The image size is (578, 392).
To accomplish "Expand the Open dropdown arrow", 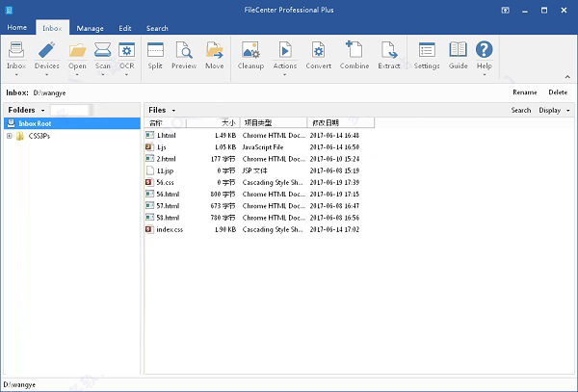I will 77,75.
